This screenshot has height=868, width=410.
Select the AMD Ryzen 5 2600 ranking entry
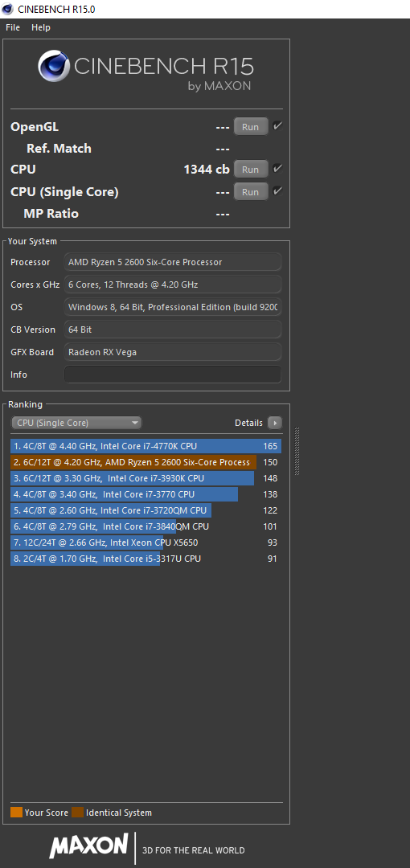146,462
